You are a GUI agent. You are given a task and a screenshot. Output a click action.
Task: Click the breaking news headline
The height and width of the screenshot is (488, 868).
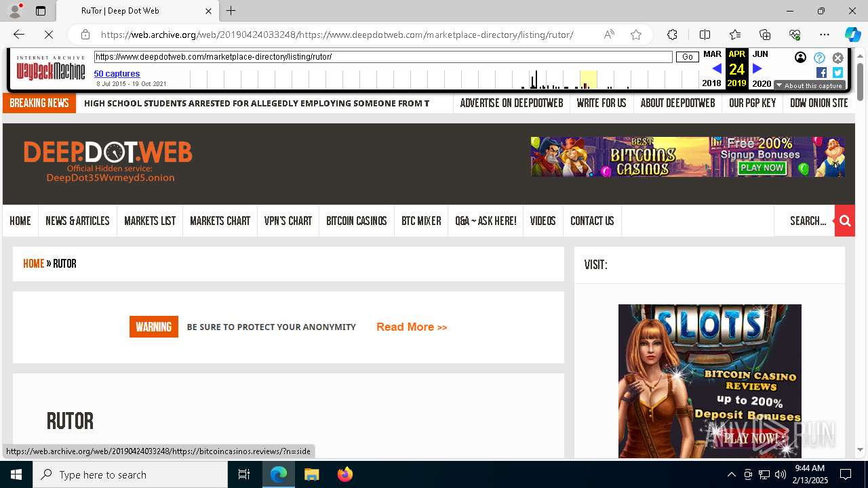click(x=256, y=103)
